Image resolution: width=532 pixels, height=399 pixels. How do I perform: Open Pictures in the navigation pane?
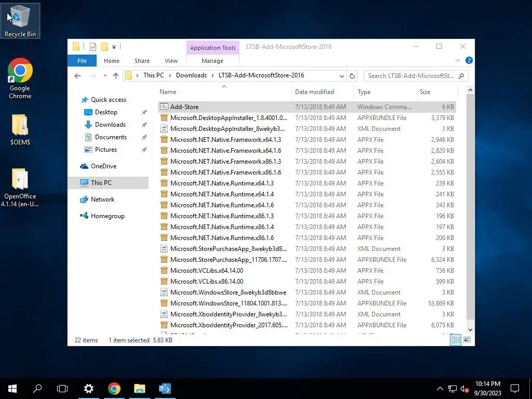[105, 150]
